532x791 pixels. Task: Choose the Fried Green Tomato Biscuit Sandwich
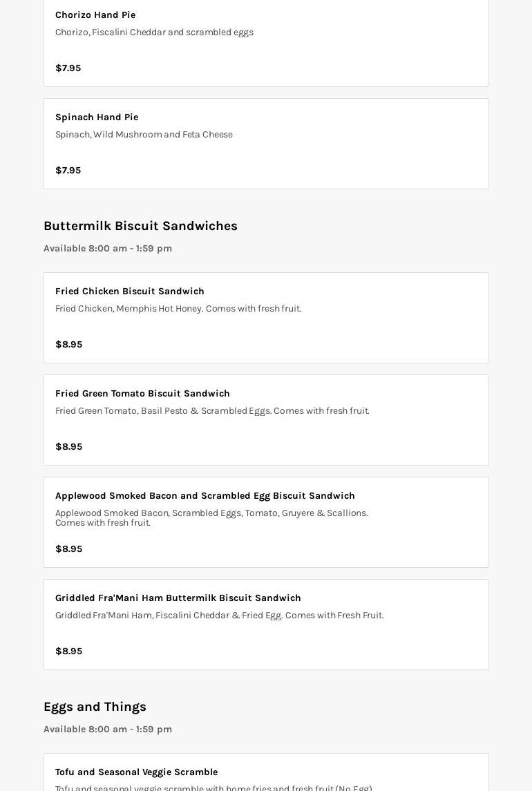pyautogui.click(x=142, y=393)
